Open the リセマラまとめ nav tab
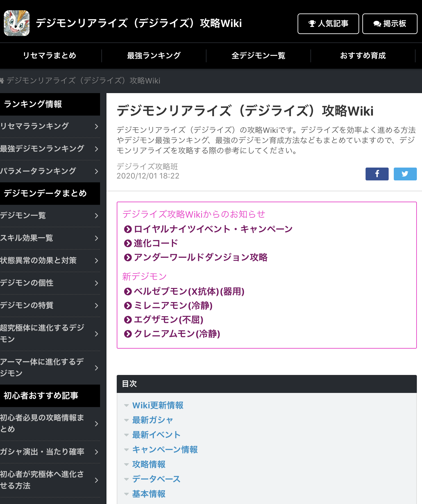422x504 pixels. [x=50, y=56]
